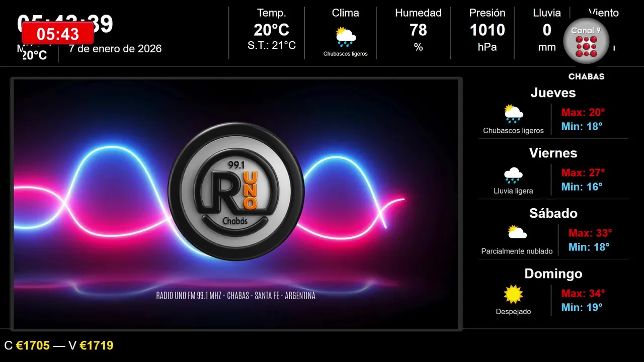Image resolution: width=644 pixels, height=362 pixels.
Task: Click the Viernes forecast heading
Action: coord(553,153)
